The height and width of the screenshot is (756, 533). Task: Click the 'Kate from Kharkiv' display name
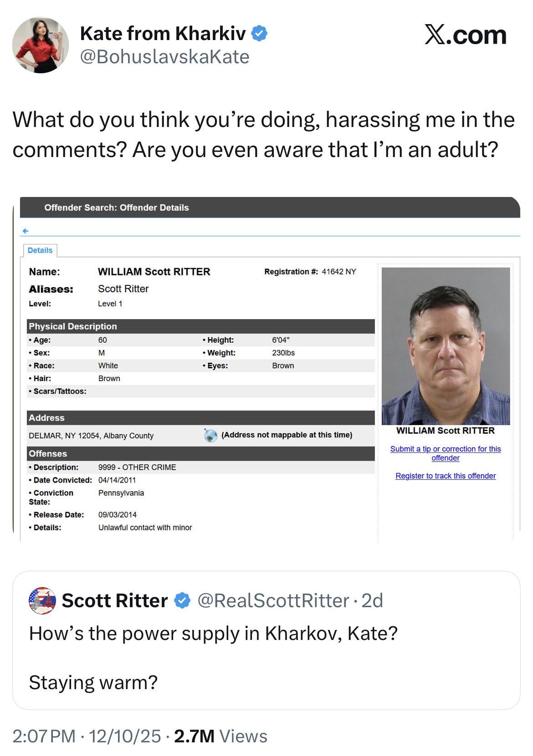coord(163,33)
